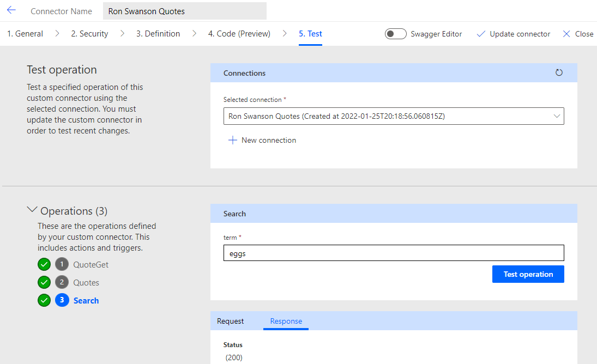Click the back arrow icon

click(x=11, y=10)
